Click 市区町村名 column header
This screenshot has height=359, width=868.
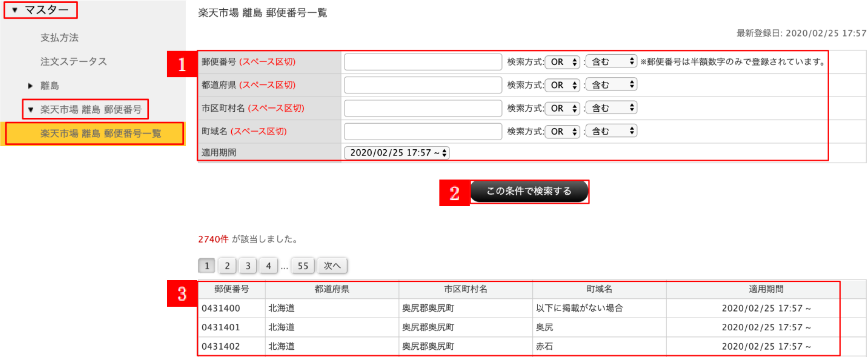pos(466,289)
